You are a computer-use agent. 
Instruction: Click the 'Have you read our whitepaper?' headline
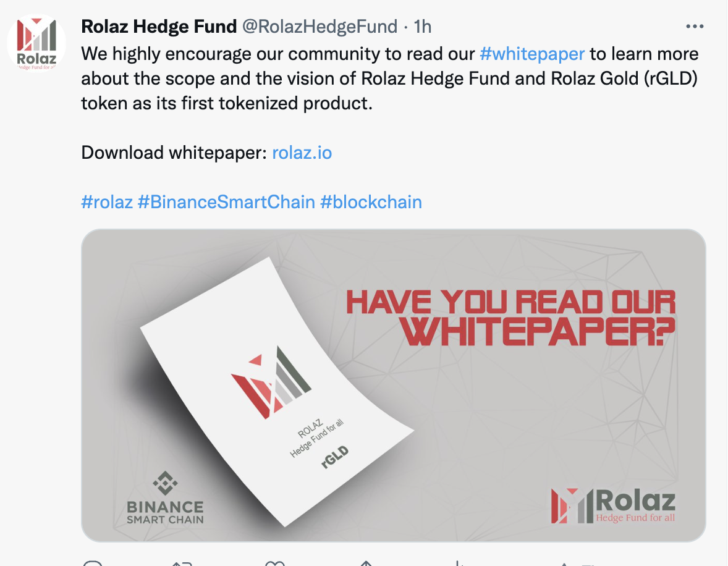pos(510,318)
